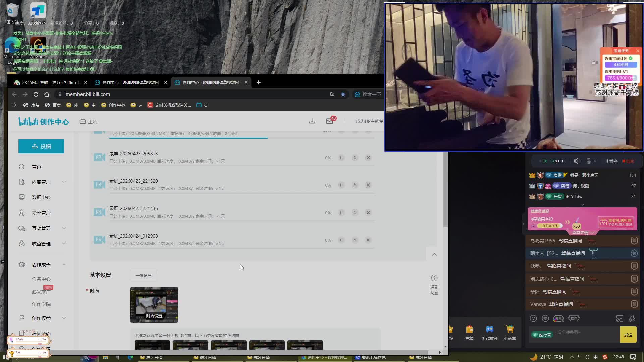Open 任务中心 under 创作成长

(41, 279)
